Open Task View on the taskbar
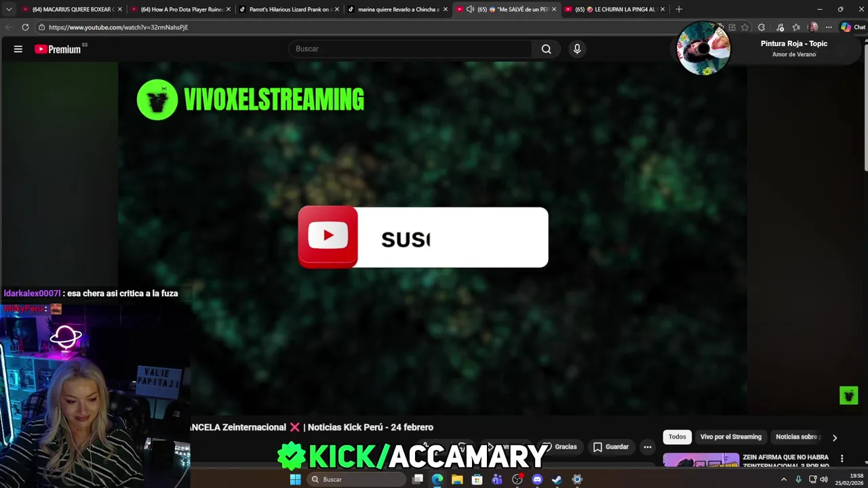This screenshot has width=868, height=488. 418,479
